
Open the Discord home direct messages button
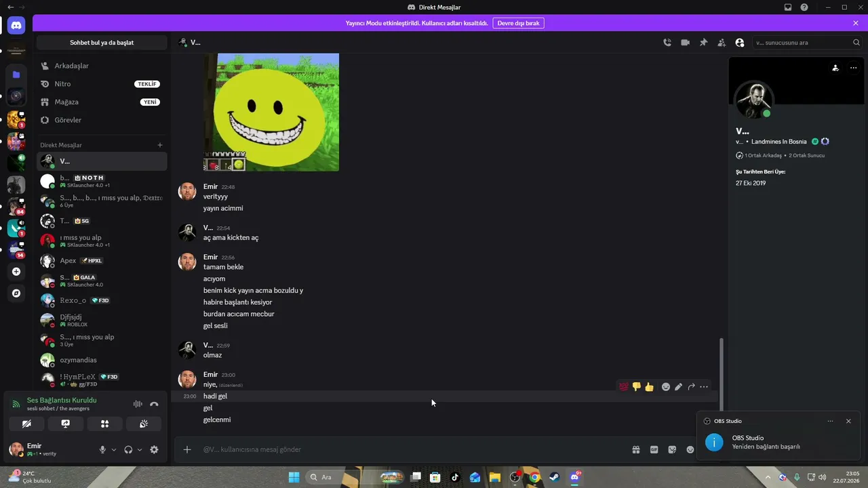pyautogui.click(x=16, y=25)
